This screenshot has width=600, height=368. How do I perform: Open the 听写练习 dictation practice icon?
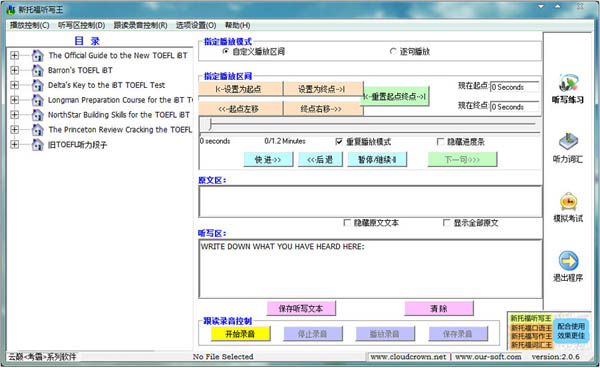[x=568, y=83]
